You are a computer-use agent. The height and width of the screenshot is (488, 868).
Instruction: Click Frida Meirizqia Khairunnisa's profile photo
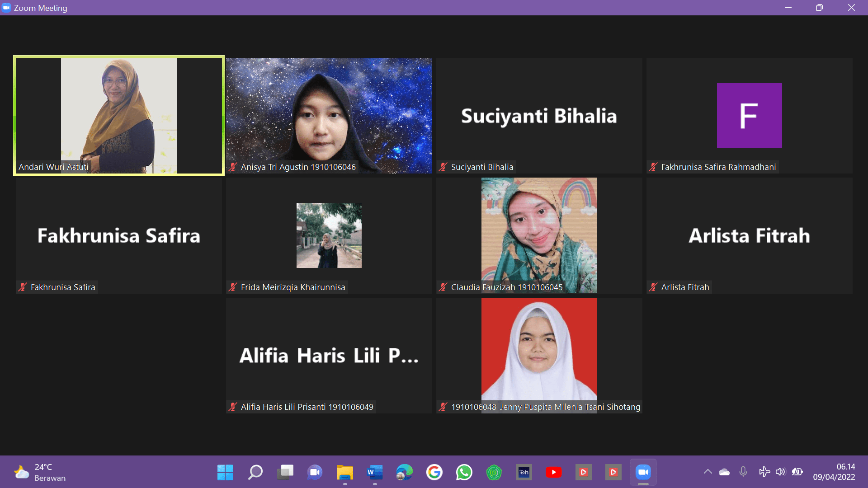click(x=329, y=235)
